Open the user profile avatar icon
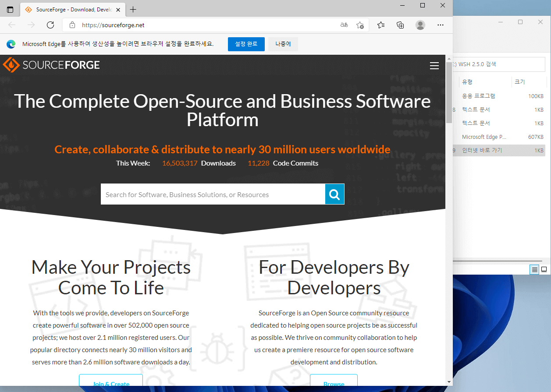 pyautogui.click(x=420, y=25)
